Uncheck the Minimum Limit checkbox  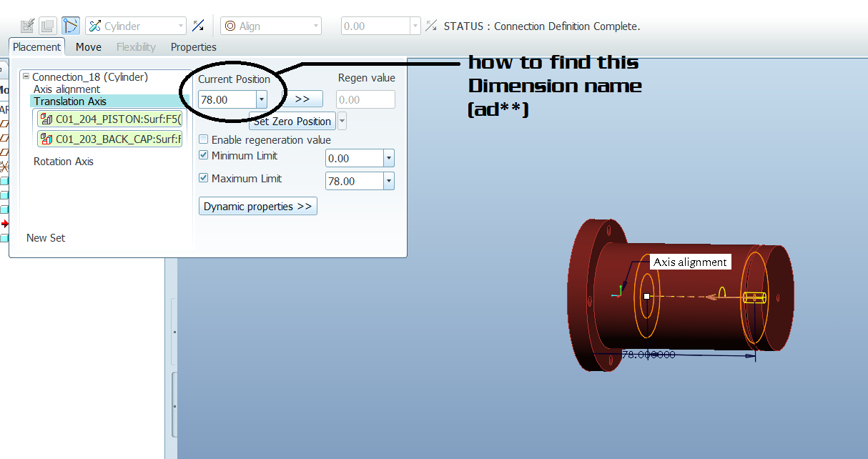point(204,155)
